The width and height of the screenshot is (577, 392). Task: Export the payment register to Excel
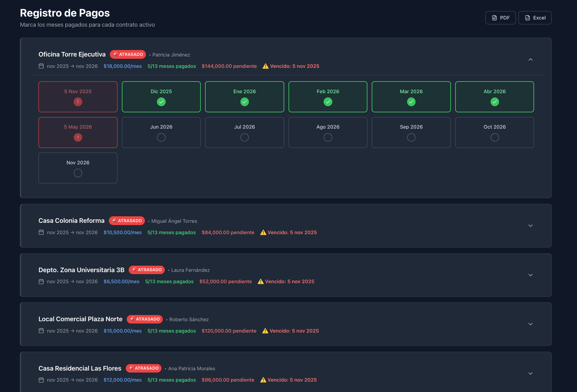tap(535, 18)
